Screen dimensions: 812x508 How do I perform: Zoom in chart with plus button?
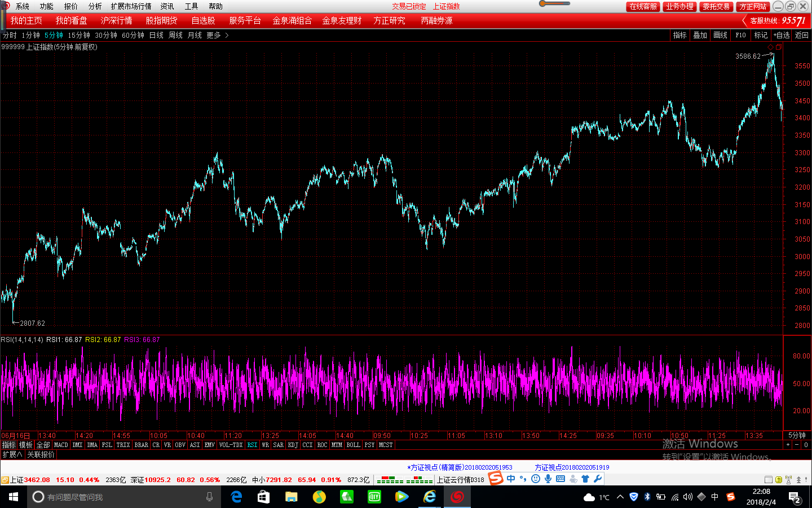[x=788, y=445]
